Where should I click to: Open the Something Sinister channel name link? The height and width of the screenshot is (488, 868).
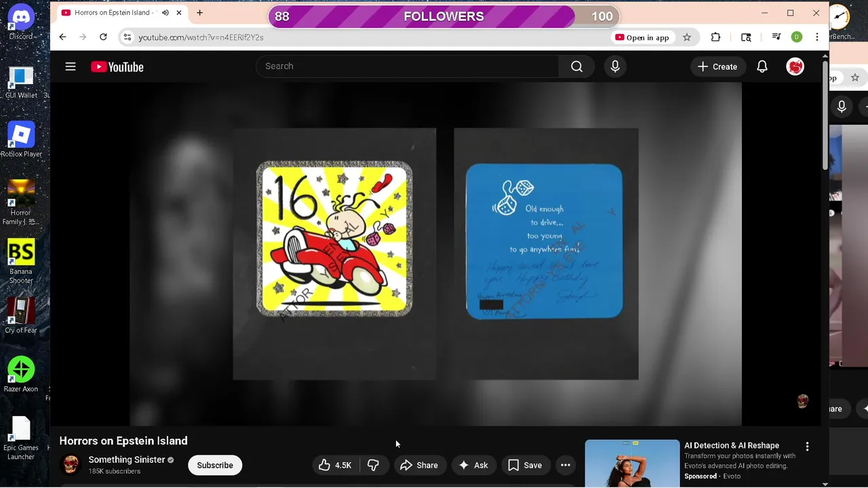point(127,460)
